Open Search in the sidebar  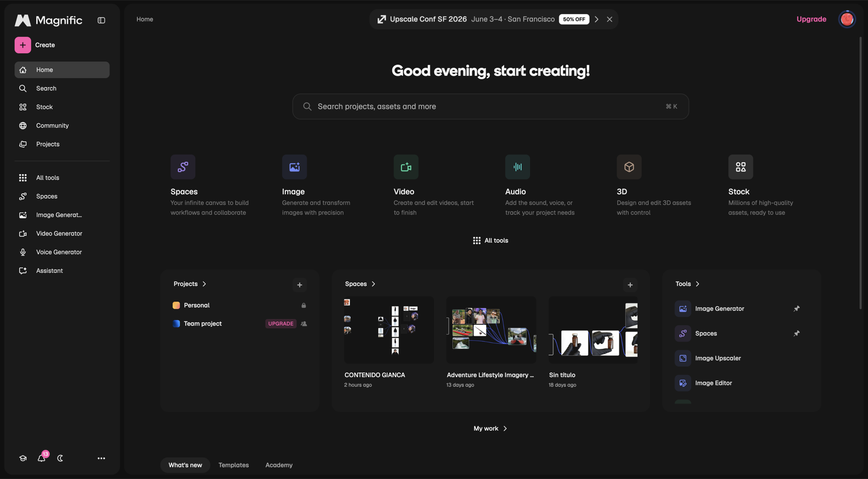tap(62, 88)
